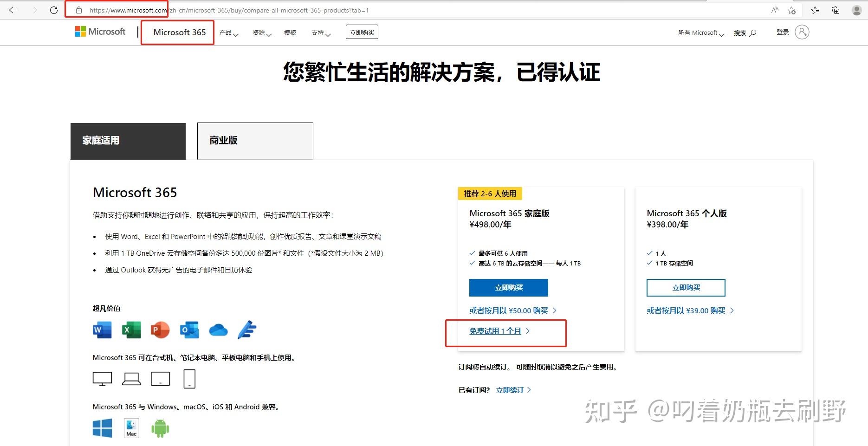This screenshot has height=446, width=868.
Task: Open the favorites list icon
Action: [x=815, y=10]
